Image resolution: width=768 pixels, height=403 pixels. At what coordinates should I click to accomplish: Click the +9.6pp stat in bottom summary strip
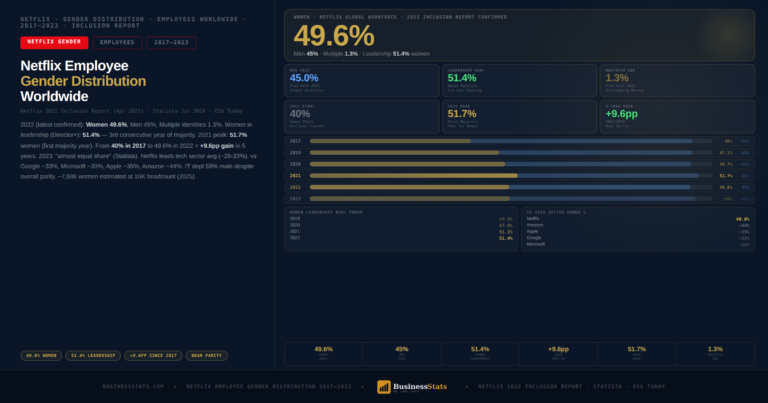(x=558, y=354)
